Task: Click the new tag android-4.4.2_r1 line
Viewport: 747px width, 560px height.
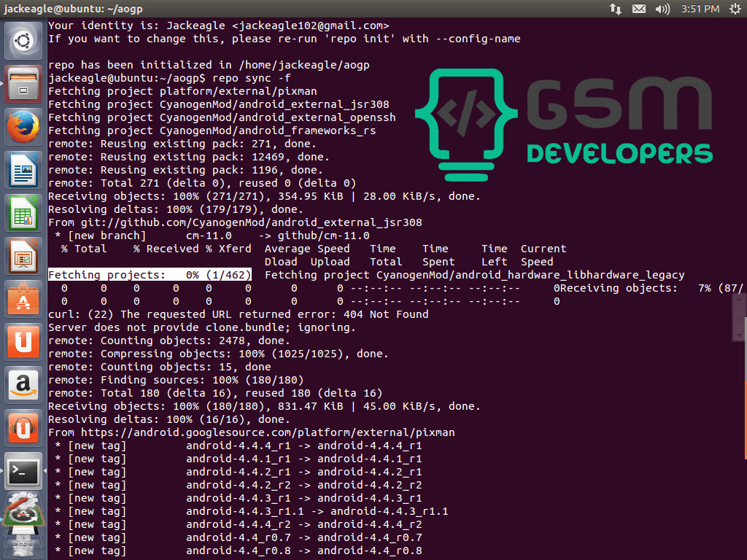Action: 239,472
